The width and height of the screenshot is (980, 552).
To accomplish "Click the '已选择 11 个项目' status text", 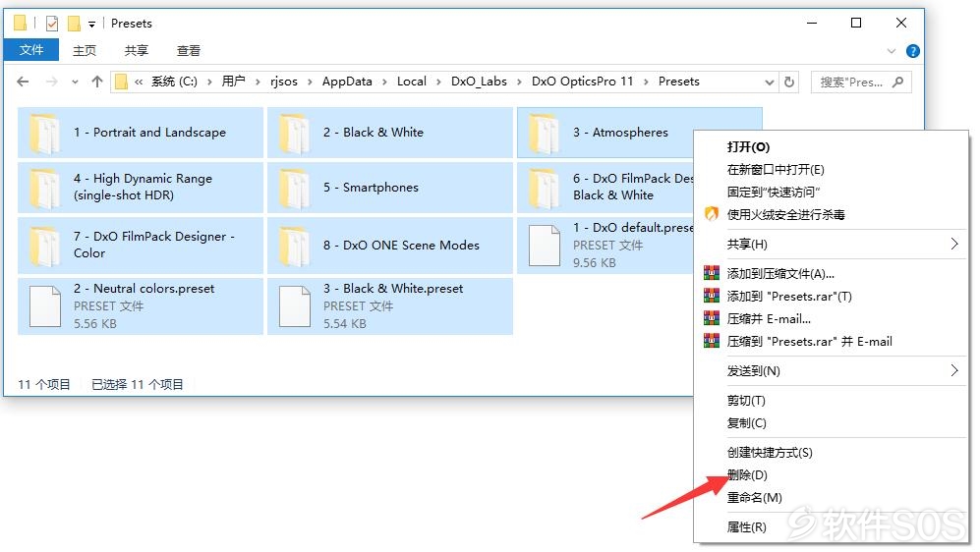I will point(138,385).
